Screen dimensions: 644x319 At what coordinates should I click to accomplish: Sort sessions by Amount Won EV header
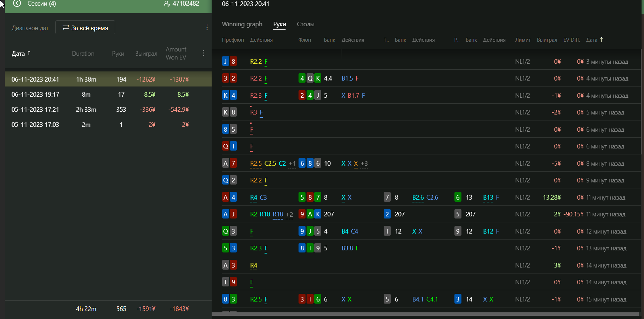click(x=176, y=53)
